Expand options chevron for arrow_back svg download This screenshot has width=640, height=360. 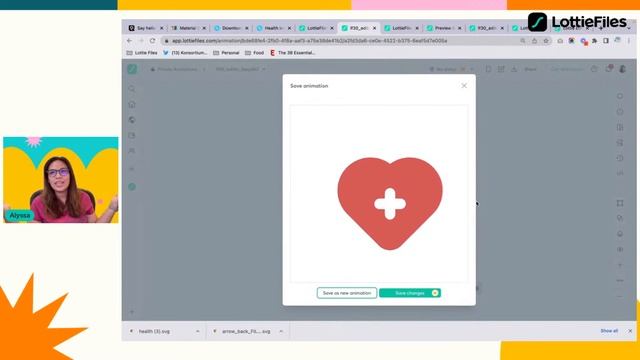(281, 331)
